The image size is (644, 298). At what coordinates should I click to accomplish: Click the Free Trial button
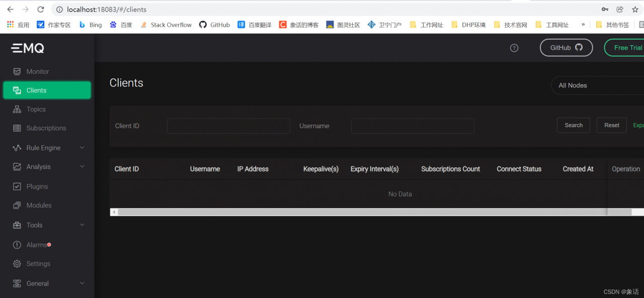coord(624,48)
